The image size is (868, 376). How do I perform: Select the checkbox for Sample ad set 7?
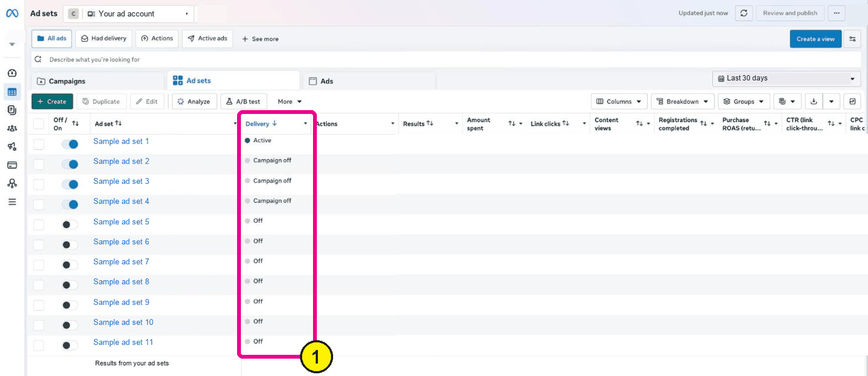[39, 265]
